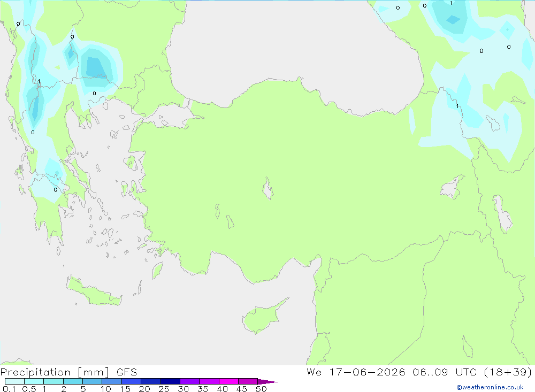Click the 25 to 30 mm legend swatch
Viewport: 535px width, 392px height.
coord(170,381)
